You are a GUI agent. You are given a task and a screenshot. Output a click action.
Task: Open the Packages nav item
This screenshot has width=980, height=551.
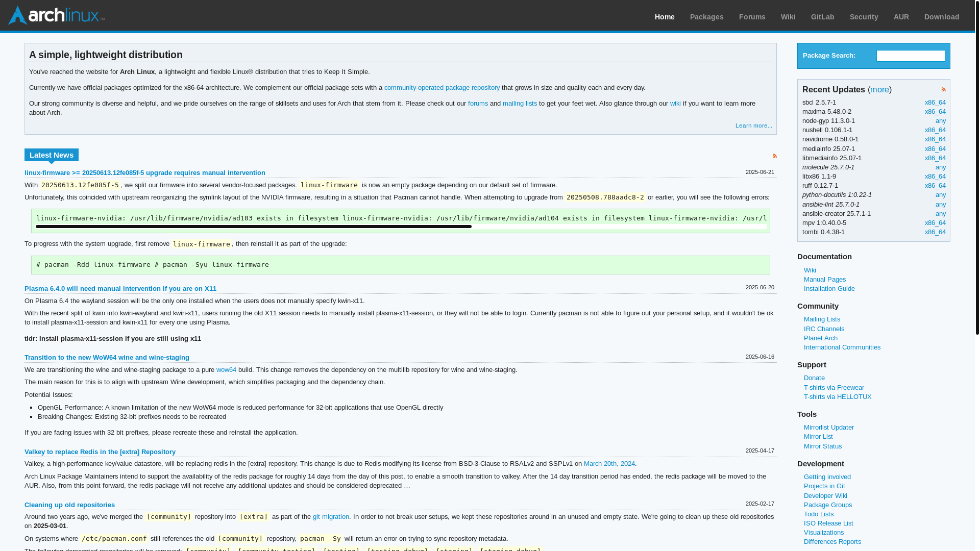(706, 17)
